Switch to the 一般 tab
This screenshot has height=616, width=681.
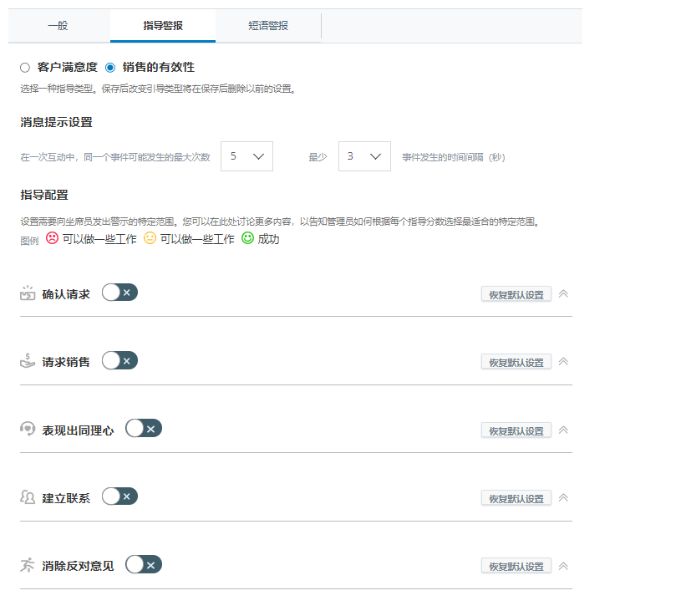[x=58, y=26]
